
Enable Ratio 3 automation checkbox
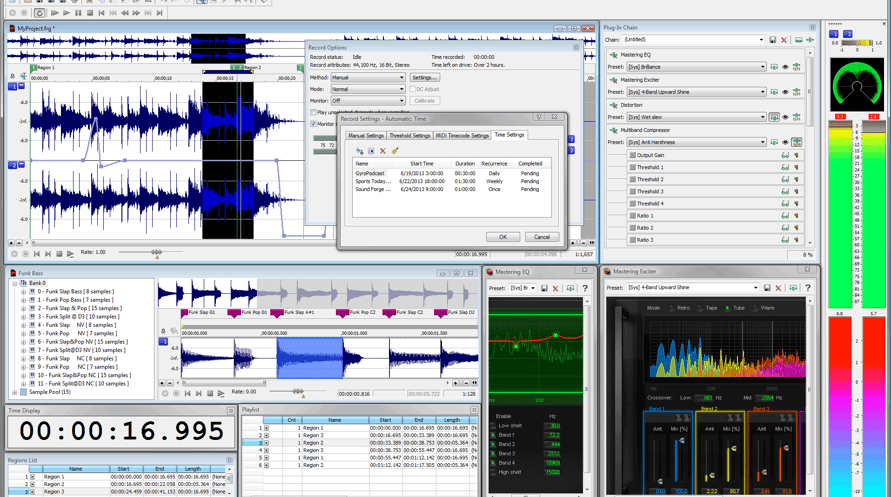click(632, 240)
